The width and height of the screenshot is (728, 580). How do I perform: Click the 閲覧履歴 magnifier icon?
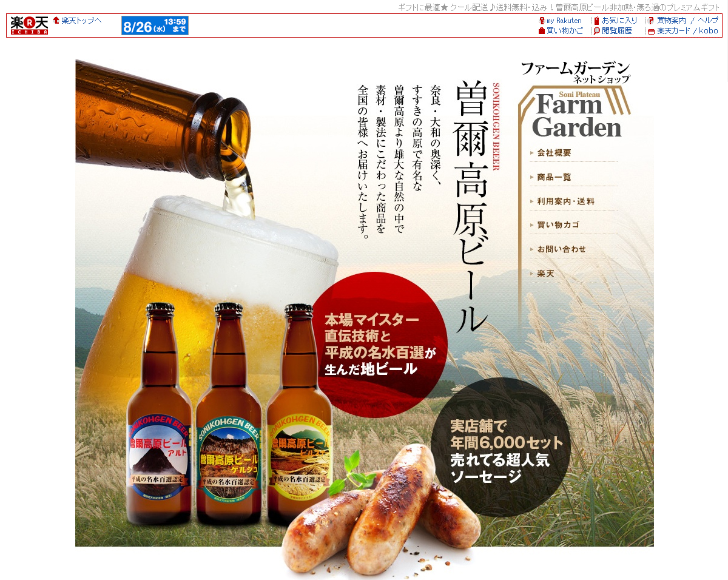click(597, 31)
